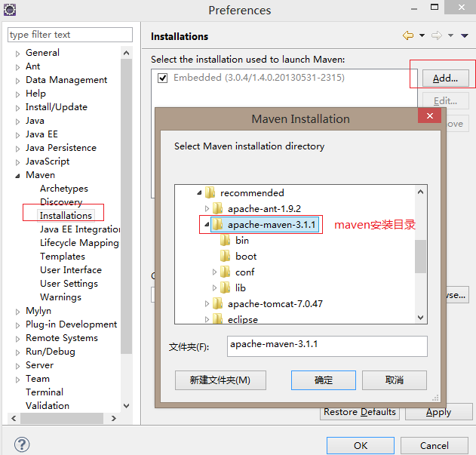Click folder tree scroll down arrow
This screenshot has width=476, height=455.
pyautogui.click(x=420, y=318)
